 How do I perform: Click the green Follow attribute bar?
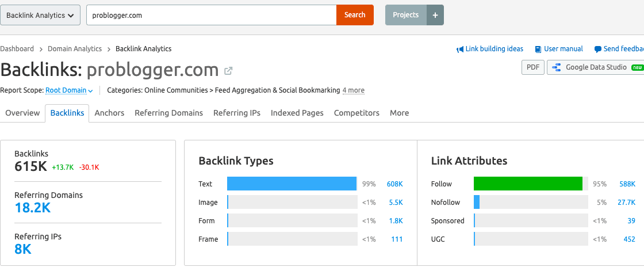528,184
